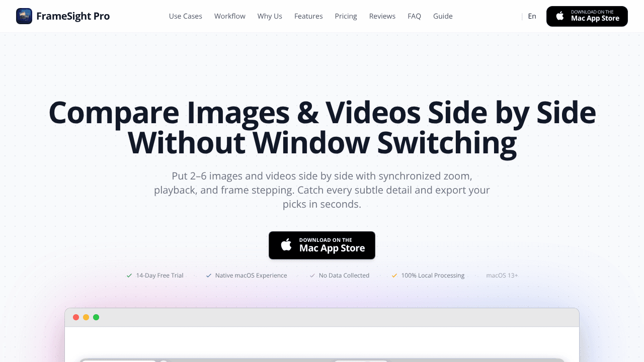Image resolution: width=644 pixels, height=362 pixels.
Task: Open the Guide nav link
Action: 443,16
